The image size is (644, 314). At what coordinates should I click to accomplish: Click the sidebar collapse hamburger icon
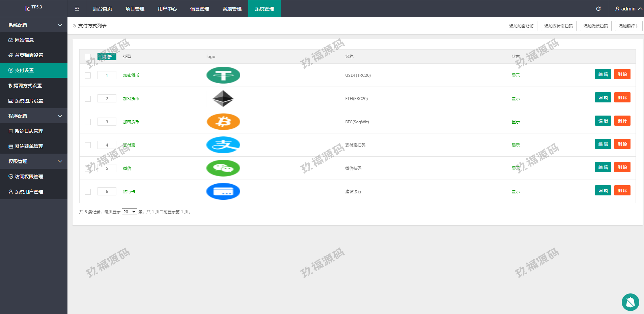(x=77, y=9)
